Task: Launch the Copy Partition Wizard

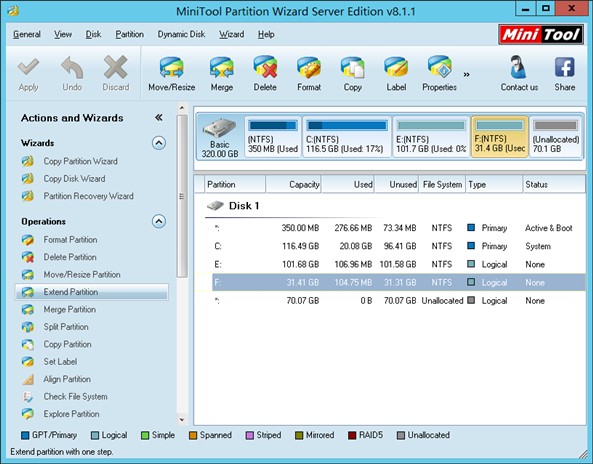Action: pos(80,161)
